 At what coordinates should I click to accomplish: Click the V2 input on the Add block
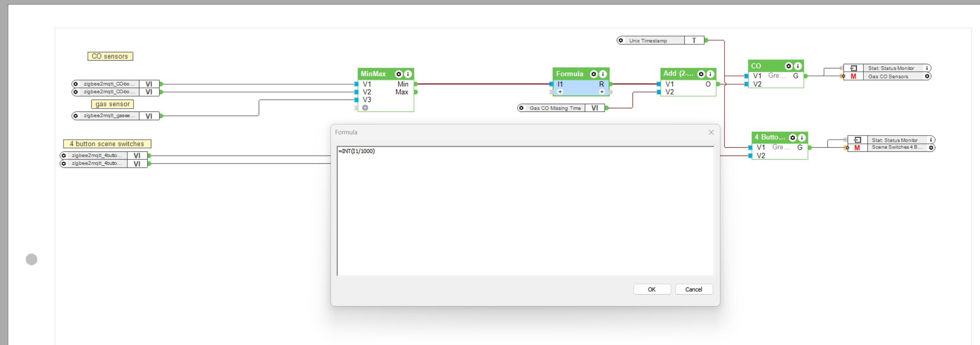pyautogui.click(x=669, y=92)
